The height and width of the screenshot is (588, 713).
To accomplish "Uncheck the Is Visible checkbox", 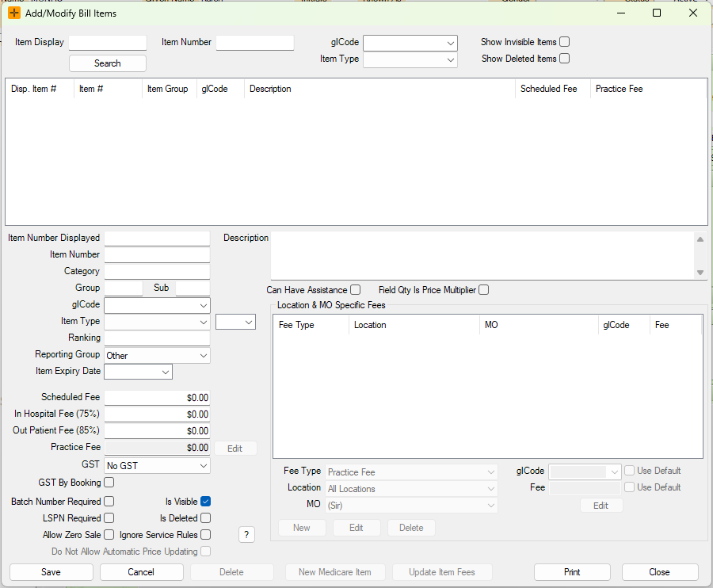I will click(206, 502).
